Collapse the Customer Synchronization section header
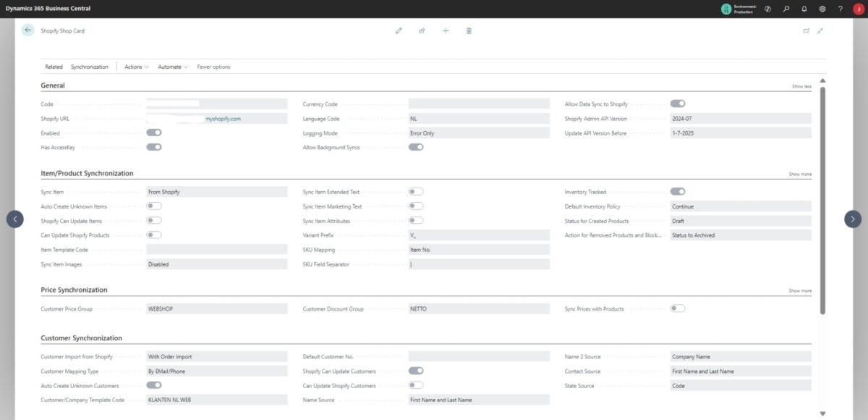Viewport: 868px width, 420px height. 81,338
